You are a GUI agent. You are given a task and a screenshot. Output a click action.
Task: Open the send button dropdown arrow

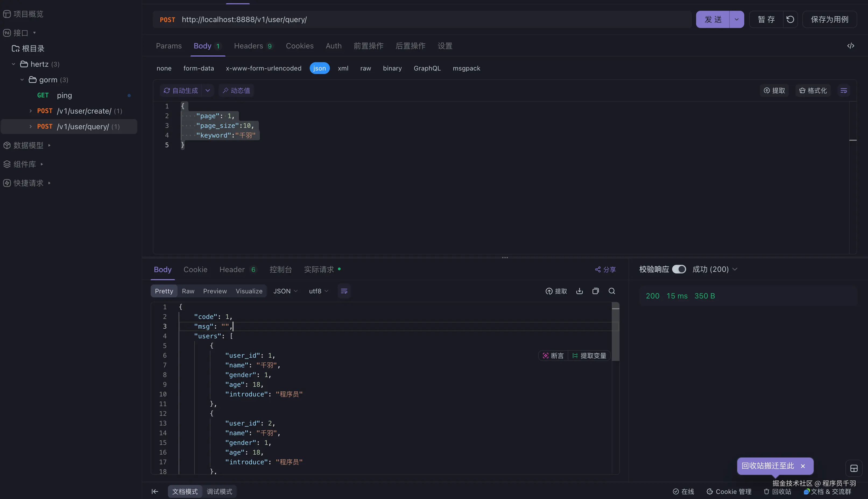pyautogui.click(x=736, y=20)
